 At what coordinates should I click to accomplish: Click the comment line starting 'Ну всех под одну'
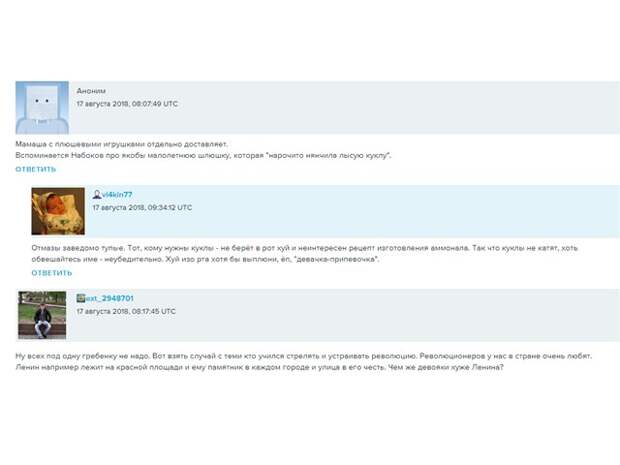(x=304, y=356)
